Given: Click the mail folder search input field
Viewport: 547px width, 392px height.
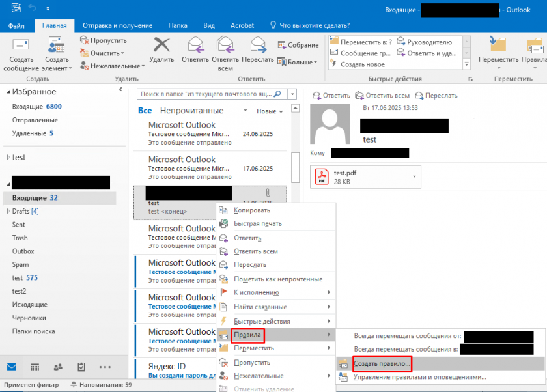Looking at the screenshot, I should [213, 94].
